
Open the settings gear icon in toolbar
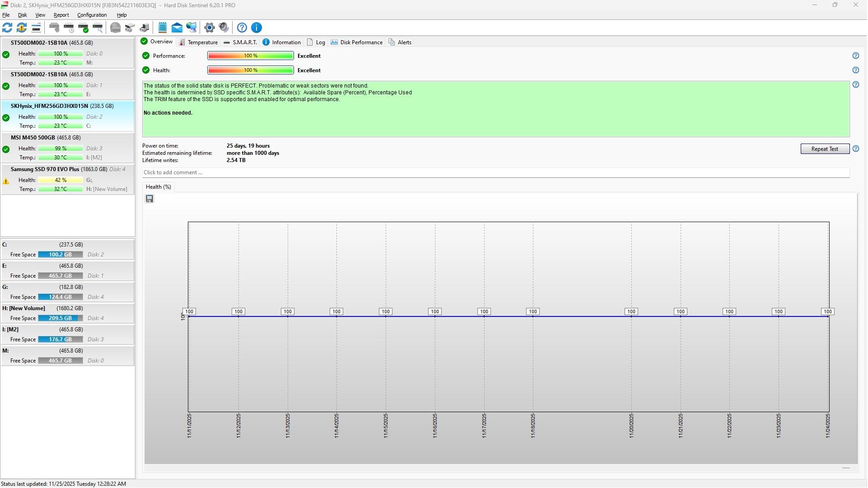pyautogui.click(x=209, y=28)
